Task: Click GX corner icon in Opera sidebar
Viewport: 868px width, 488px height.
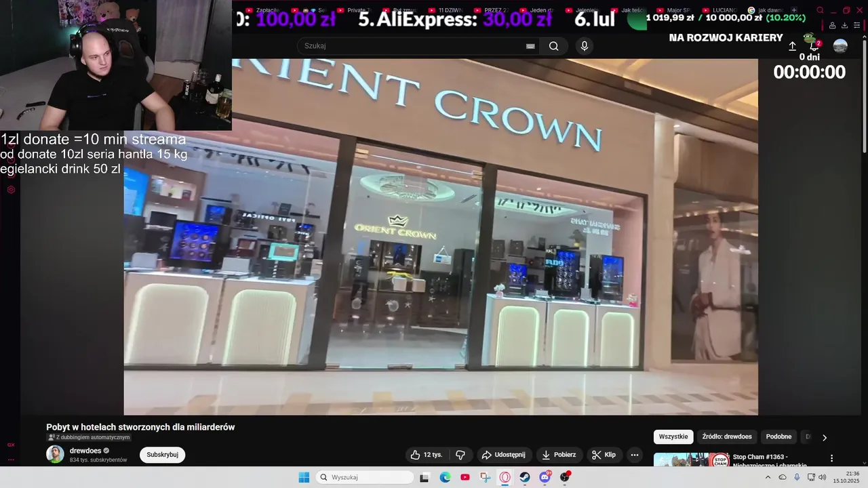Action: coord(11,445)
